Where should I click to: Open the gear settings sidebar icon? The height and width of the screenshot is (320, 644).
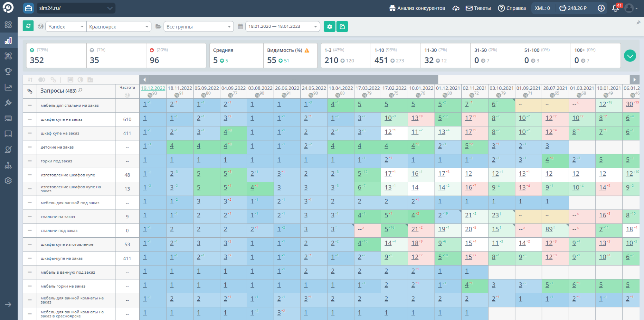[8, 181]
